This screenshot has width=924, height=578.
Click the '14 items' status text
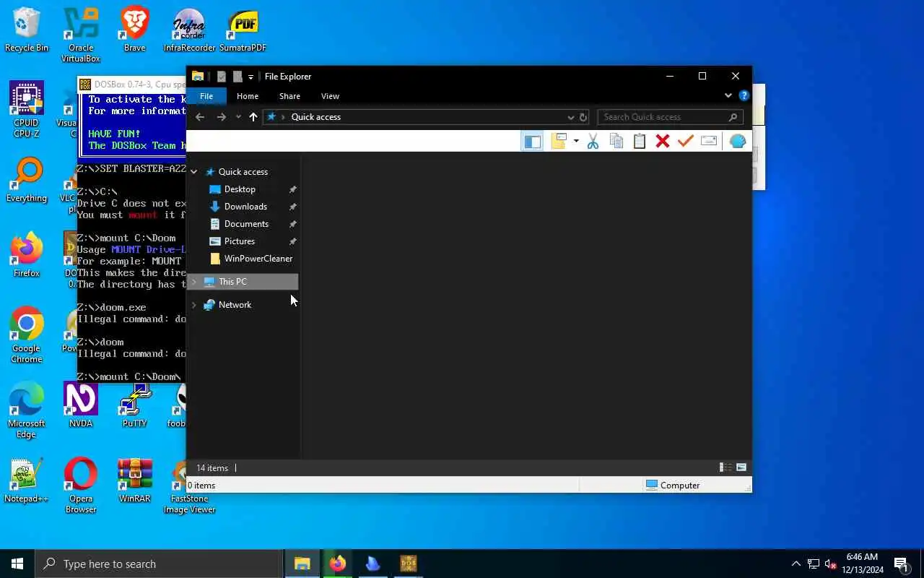pos(212,468)
